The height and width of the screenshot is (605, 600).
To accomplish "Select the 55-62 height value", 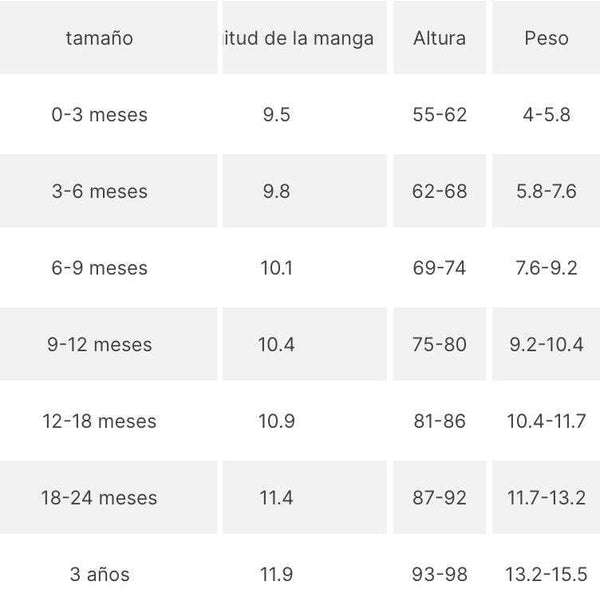I will [439, 115].
